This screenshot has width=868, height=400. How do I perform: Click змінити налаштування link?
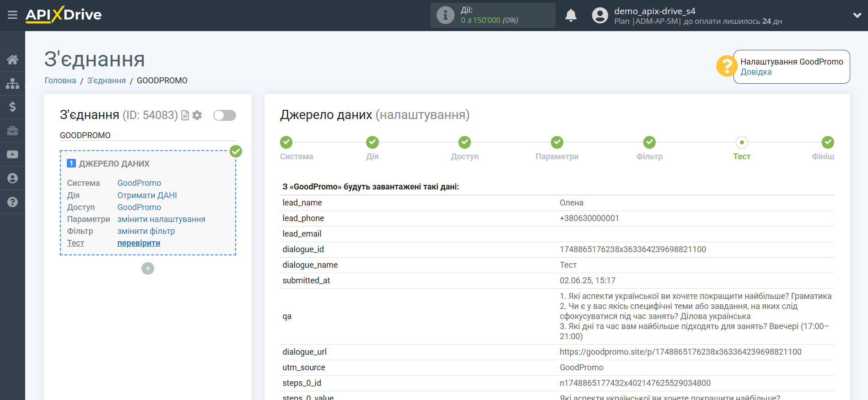point(161,219)
